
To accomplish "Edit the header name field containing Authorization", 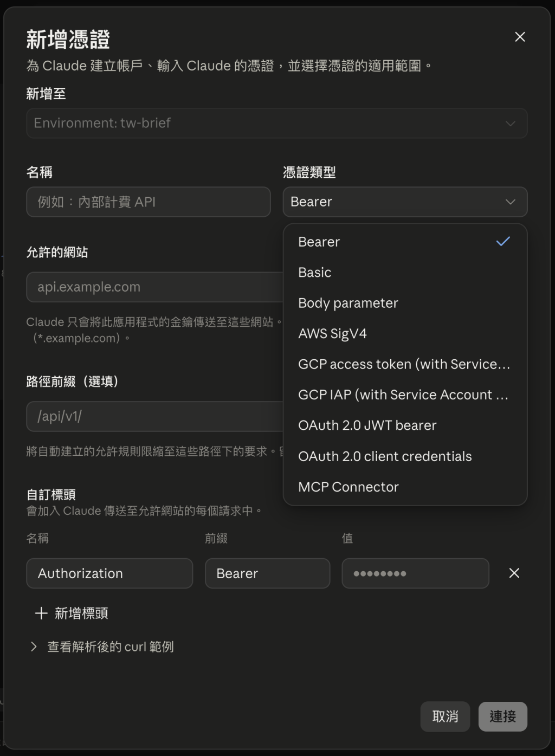I will [109, 573].
